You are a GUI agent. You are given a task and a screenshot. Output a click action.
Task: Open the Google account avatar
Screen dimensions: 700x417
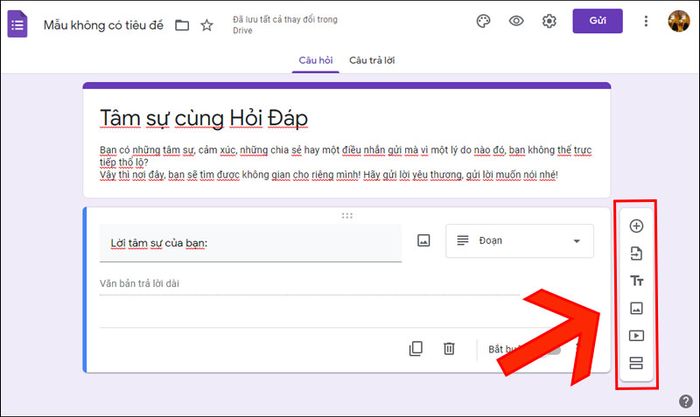pos(679,21)
